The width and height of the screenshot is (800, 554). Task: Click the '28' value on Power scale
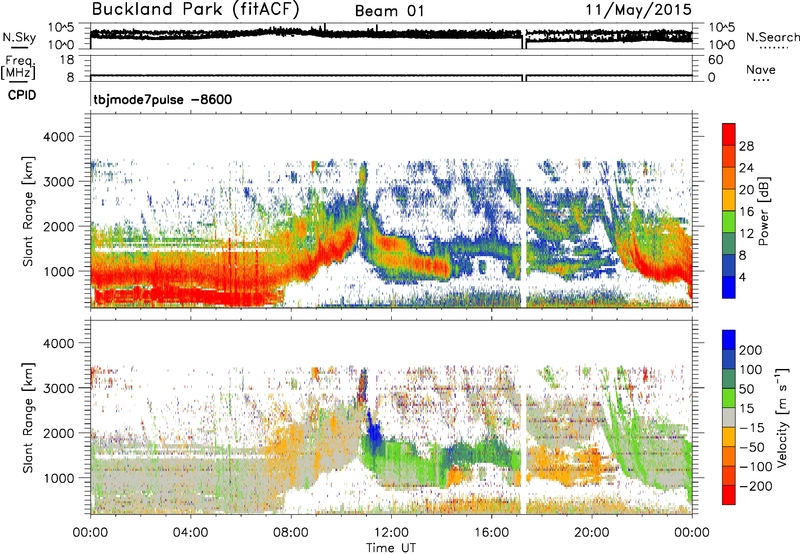[x=746, y=146]
